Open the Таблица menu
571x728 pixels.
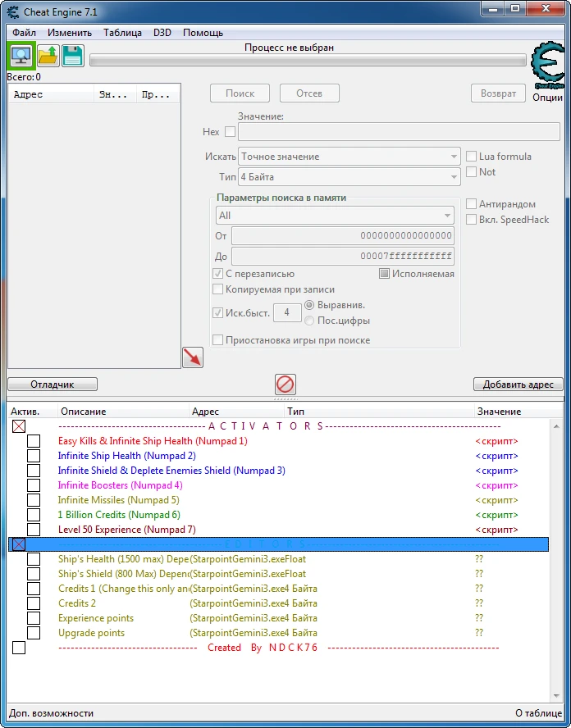(123, 33)
